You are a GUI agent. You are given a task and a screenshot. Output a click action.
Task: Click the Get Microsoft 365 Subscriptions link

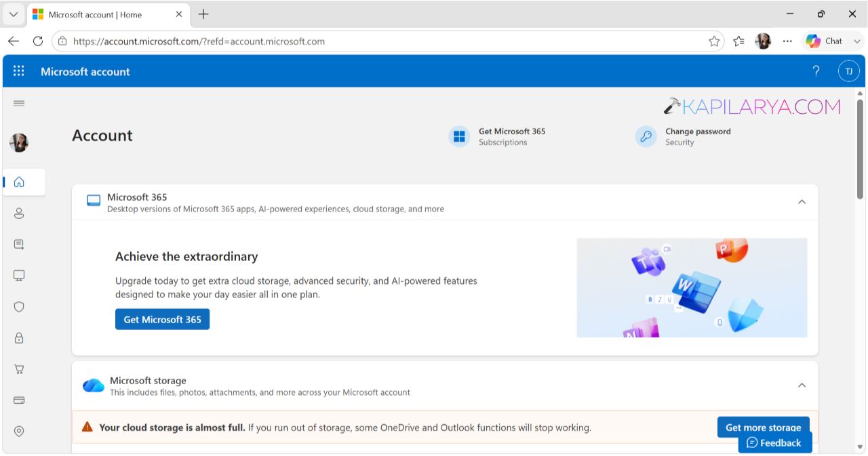512,137
